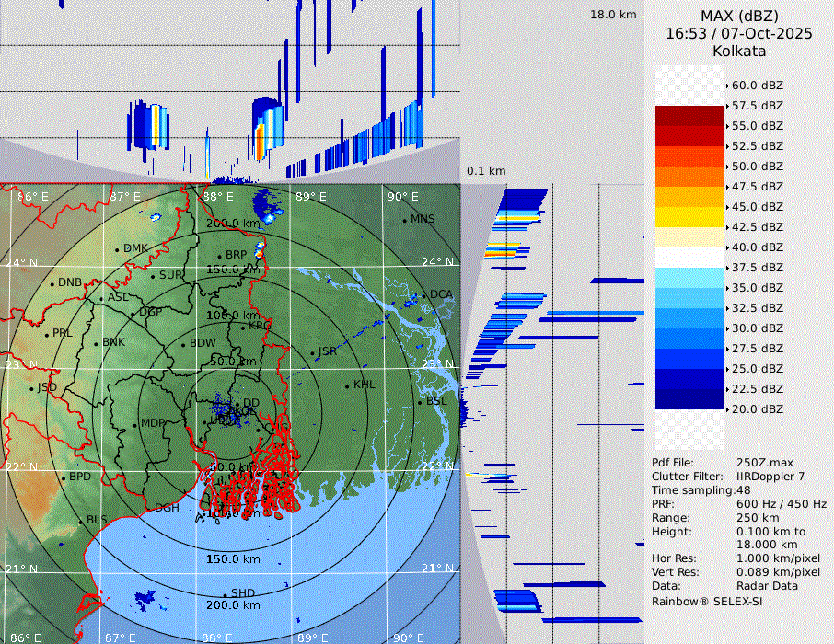This screenshot has height=644, width=834.
Task: Select the SHD station marker offshore
Action: [225, 594]
